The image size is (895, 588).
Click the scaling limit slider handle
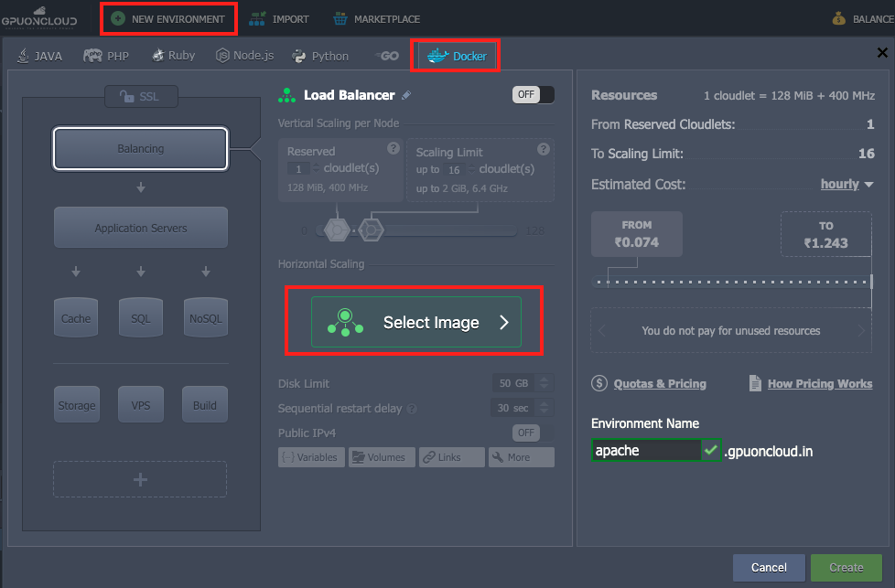[370, 229]
